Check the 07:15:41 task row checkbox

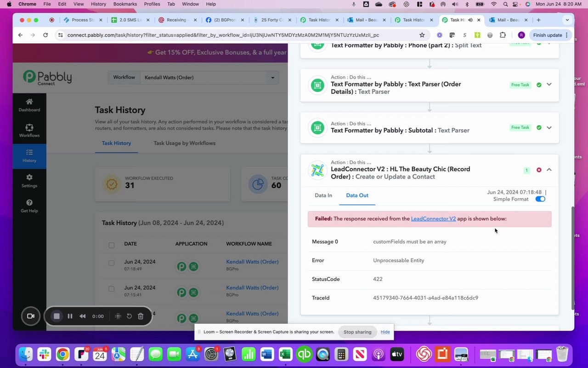pos(111,289)
